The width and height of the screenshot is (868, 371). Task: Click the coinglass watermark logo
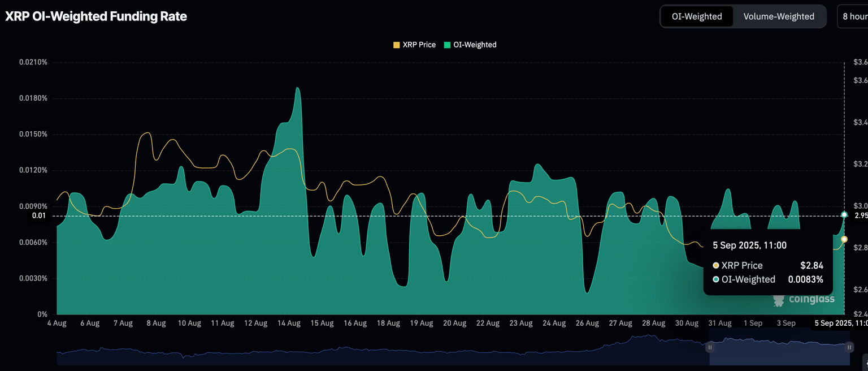click(x=803, y=299)
